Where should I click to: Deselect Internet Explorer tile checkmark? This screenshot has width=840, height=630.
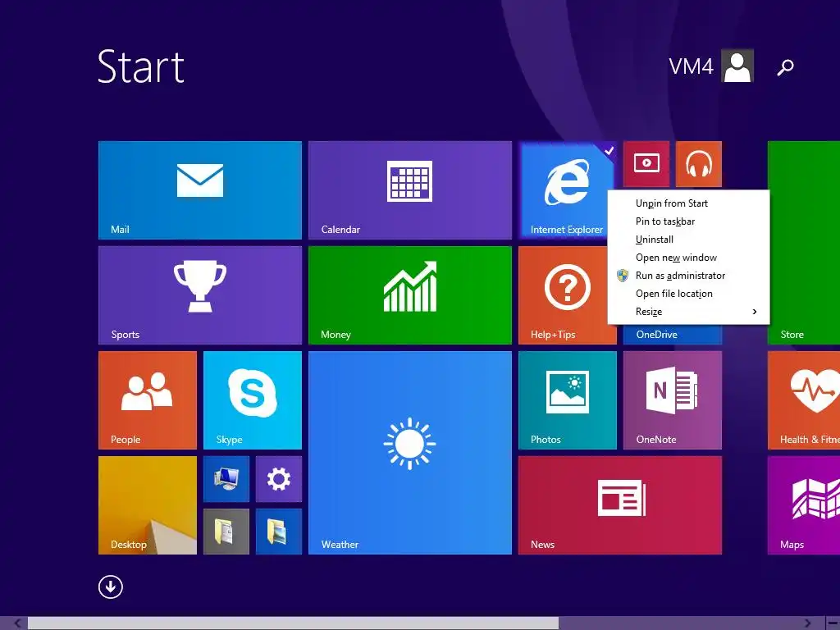tap(609, 151)
